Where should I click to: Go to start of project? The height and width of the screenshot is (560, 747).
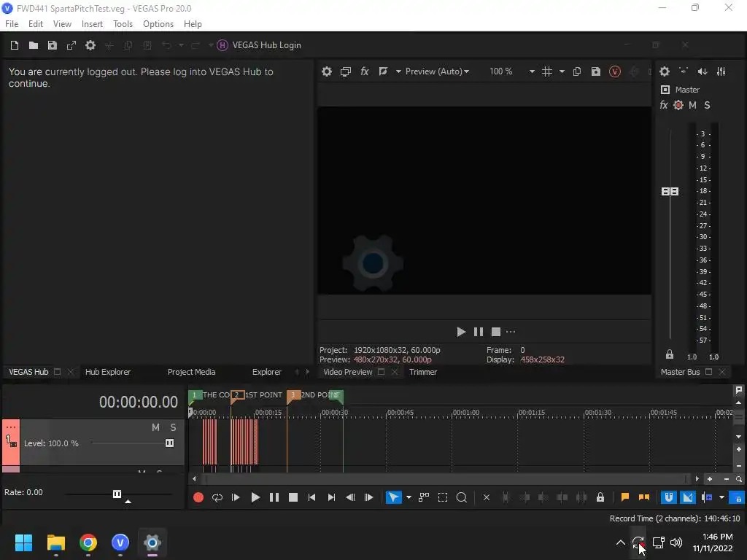(x=312, y=497)
